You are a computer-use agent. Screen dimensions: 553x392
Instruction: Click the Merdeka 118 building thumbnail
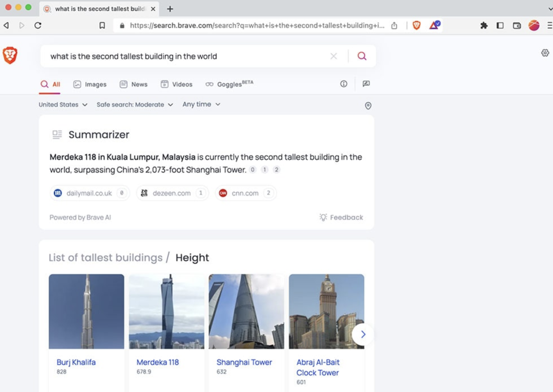point(166,311)
